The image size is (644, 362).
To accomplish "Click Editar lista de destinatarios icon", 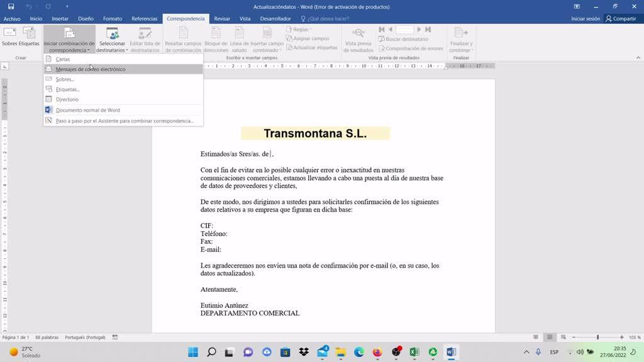I will [x=145, y=40].
